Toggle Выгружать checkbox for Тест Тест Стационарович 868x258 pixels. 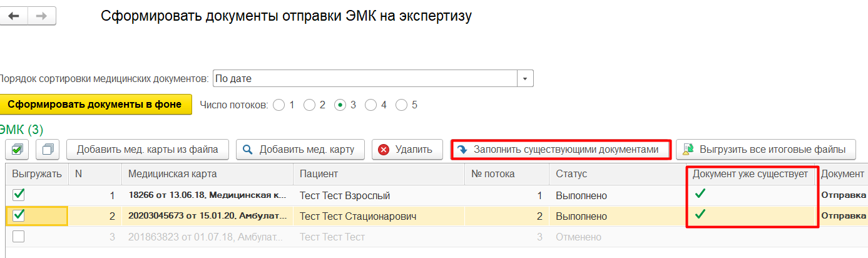pos(19,216)
